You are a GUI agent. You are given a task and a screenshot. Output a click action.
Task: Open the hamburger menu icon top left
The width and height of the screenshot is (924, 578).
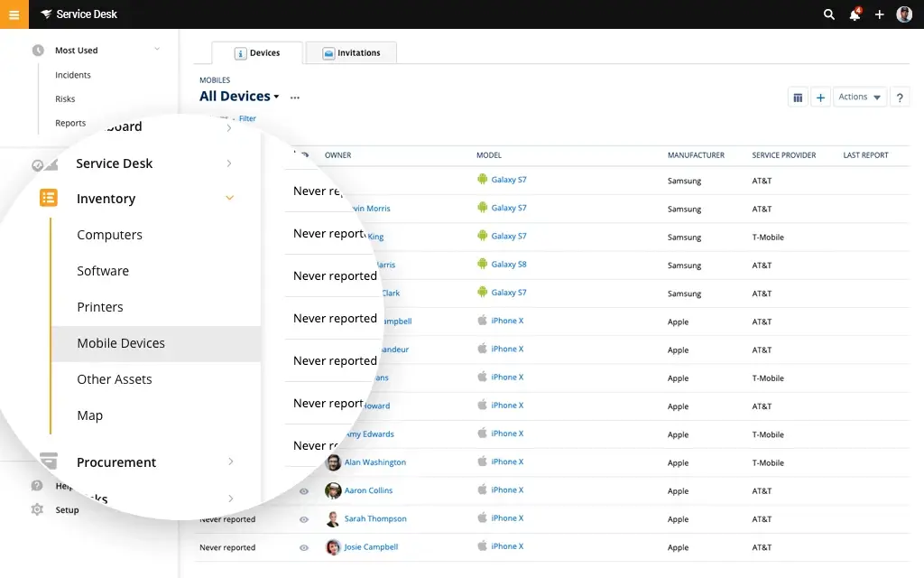tap(13, 14)
